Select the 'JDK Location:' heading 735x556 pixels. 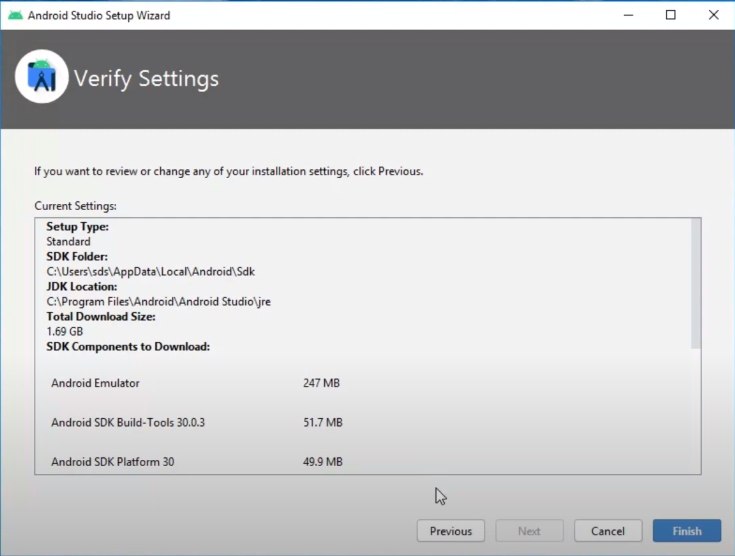click(82, 286)
